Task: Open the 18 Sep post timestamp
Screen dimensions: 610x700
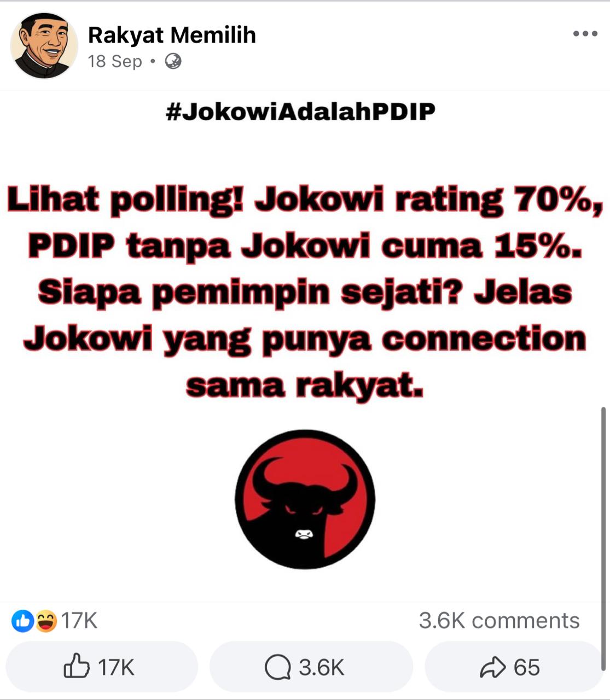Action: pyautogui.click(x=115, y=61)
